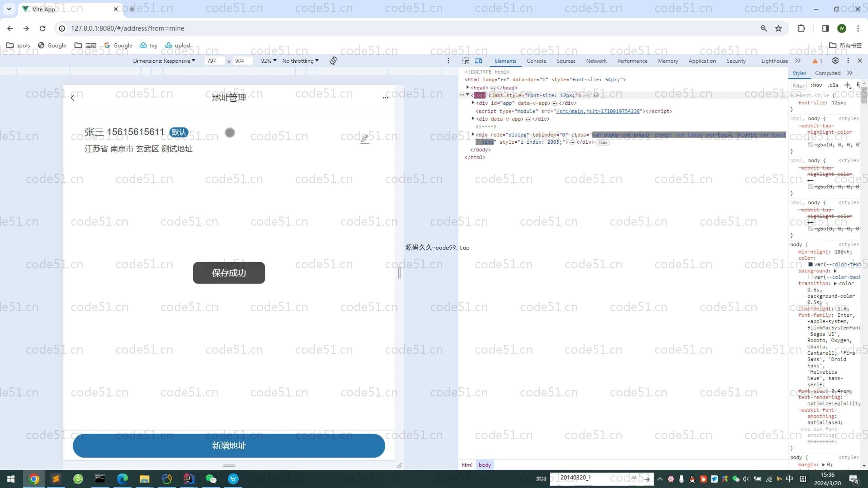Click the 新增地址 button

tap(229, 446)
